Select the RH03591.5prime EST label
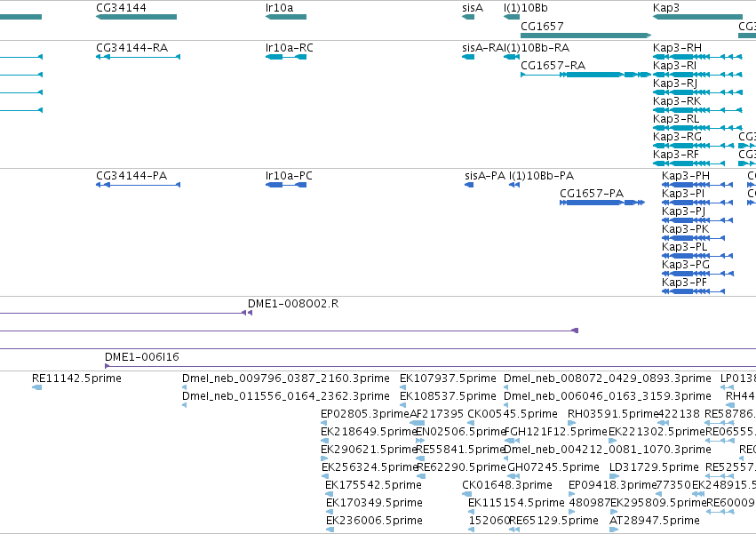The height and width of the screenshot is (534, 756). [x=613, y=414]
